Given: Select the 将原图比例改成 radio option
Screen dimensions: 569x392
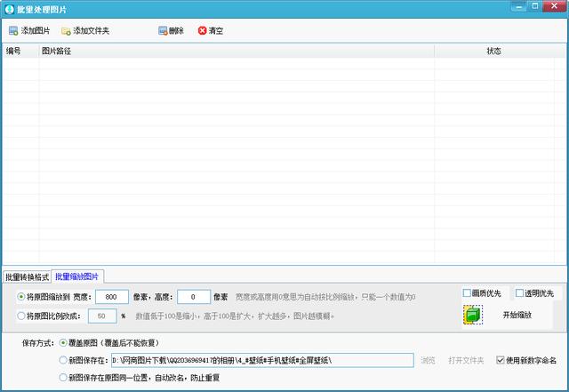Looking at the screenshot, I should point(21,315).
